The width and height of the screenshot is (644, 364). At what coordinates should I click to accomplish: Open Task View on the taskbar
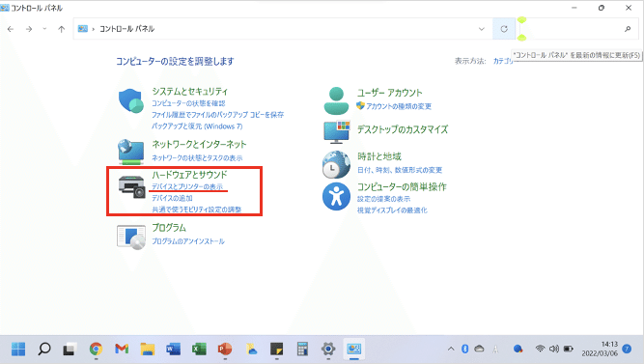point(70,350)
